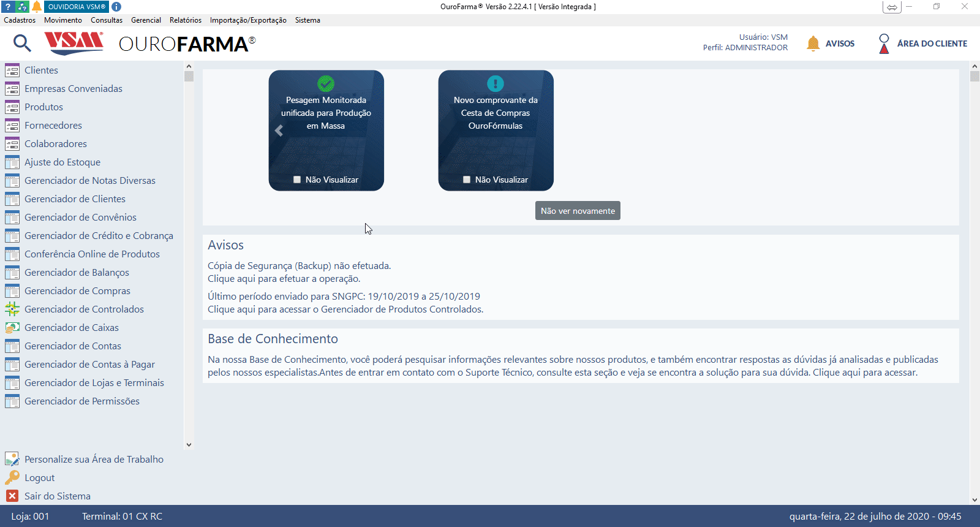This screenshot has height=527, width=980.
Task: Open Gerenciador de Lojas e Terminais
Action: coord(94,383)
